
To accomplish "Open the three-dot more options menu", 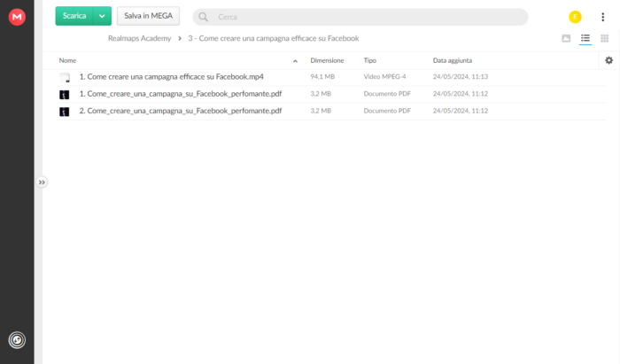I will (x=602, y=17).
